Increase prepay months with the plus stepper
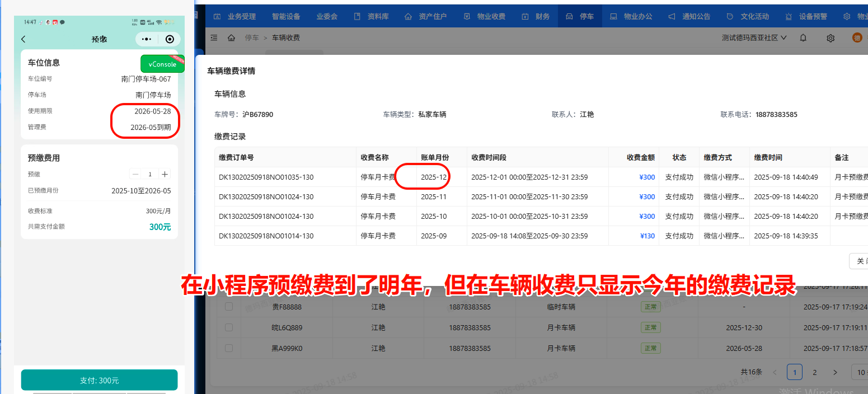 click(165, 174)
